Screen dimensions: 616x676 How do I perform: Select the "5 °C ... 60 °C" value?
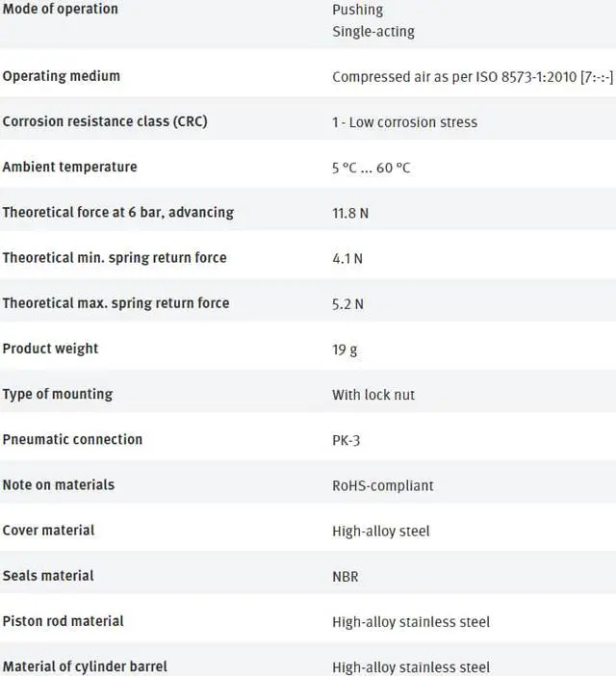pos(372,168)
